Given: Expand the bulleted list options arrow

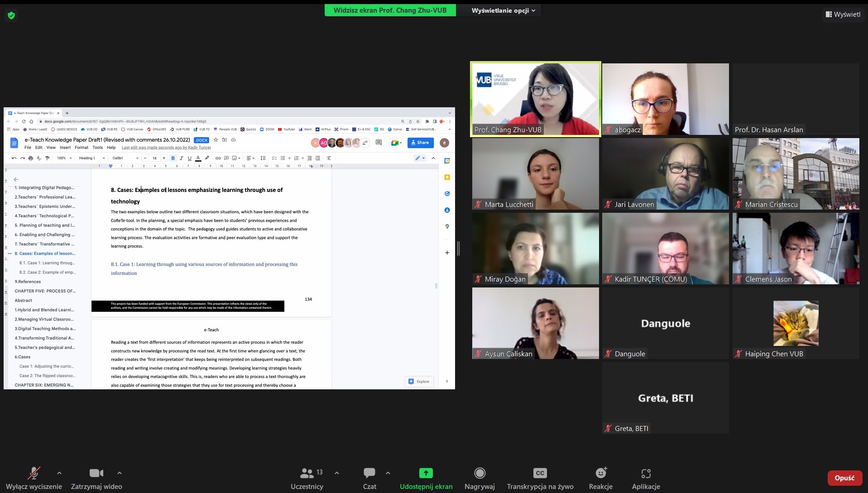Looking at the screenshot, I should pyautogui.click(x=289, y=158).
